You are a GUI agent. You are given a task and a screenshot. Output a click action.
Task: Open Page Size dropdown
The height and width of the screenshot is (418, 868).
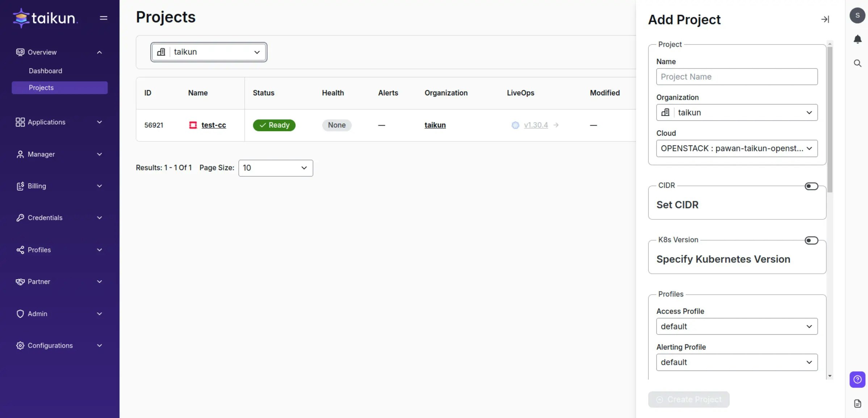(276, 168)
